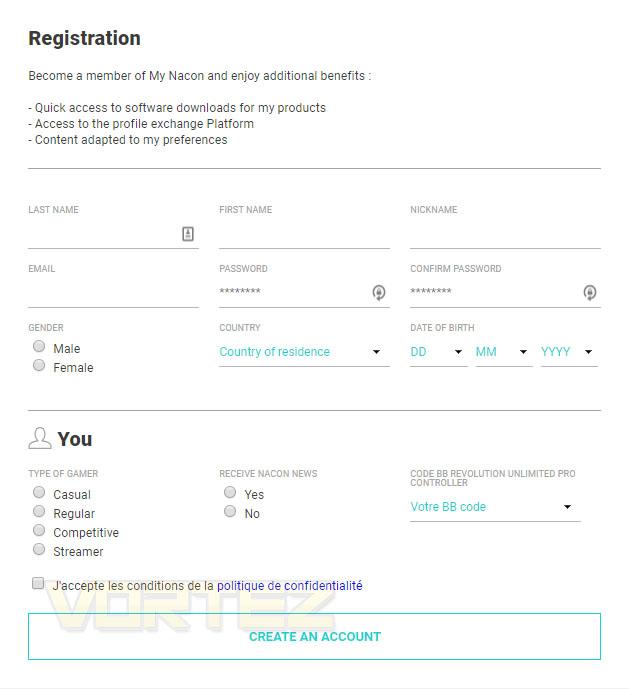Click the user silhouette icon beside You
The height and width of the screenshot is (689, 629).
(40, 438)
